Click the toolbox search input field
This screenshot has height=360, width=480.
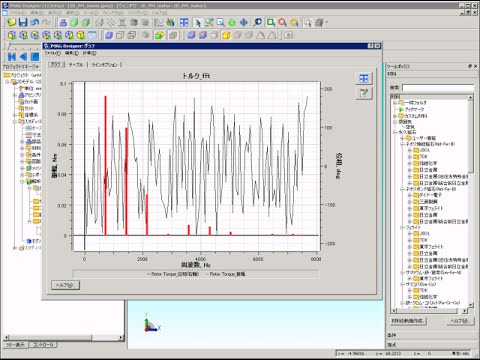(x=438, y=88)
